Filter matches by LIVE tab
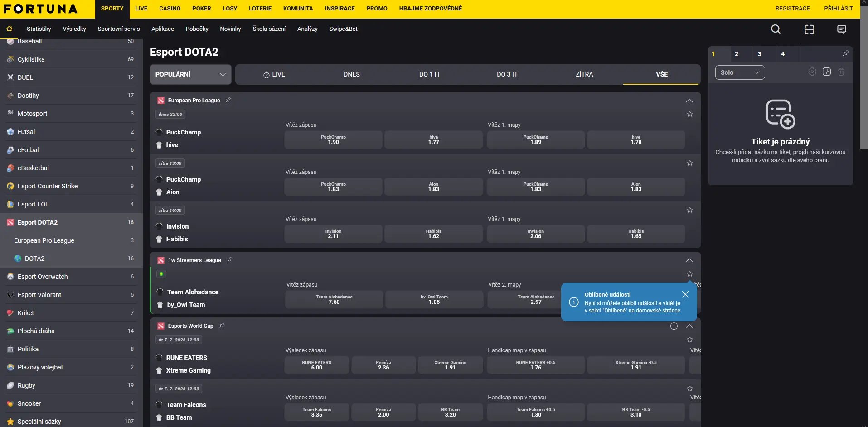 click(x=274, y=74)
